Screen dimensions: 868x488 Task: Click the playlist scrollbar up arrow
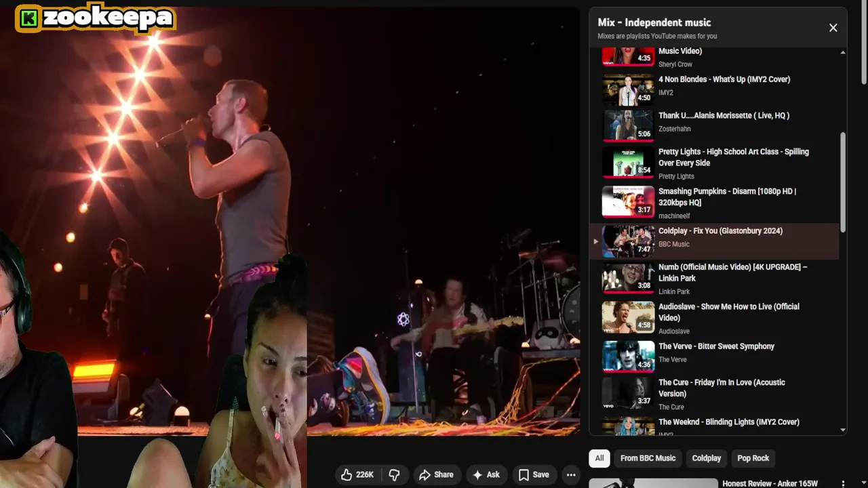pyautogui.click(x=843, y=52)
